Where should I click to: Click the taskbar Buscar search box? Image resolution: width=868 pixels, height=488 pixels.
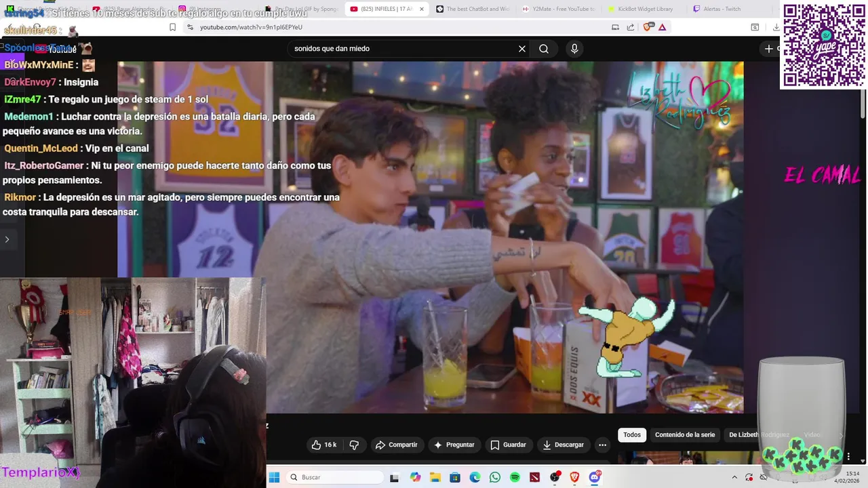(334, 477)
